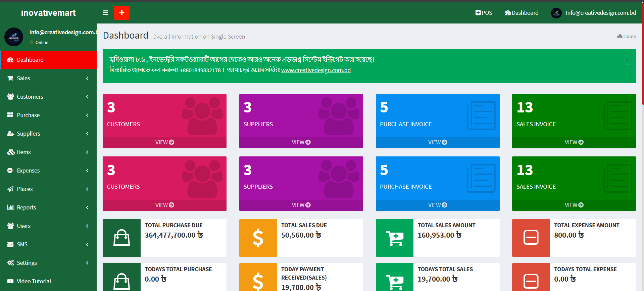Screen dimensions: 644x291
Task: Click the red minus Total Expense Amount icon
Action: (x=531, y=238)
